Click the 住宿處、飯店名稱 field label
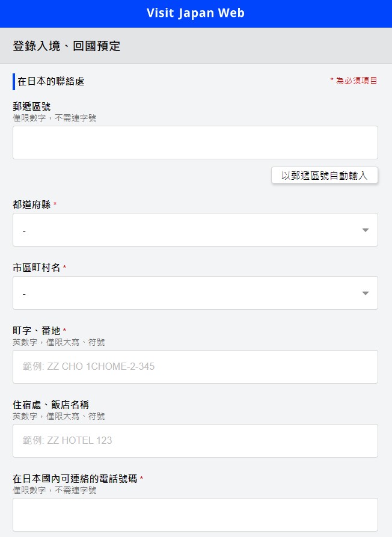The image size is (392, 537). (x=51, y=405)
